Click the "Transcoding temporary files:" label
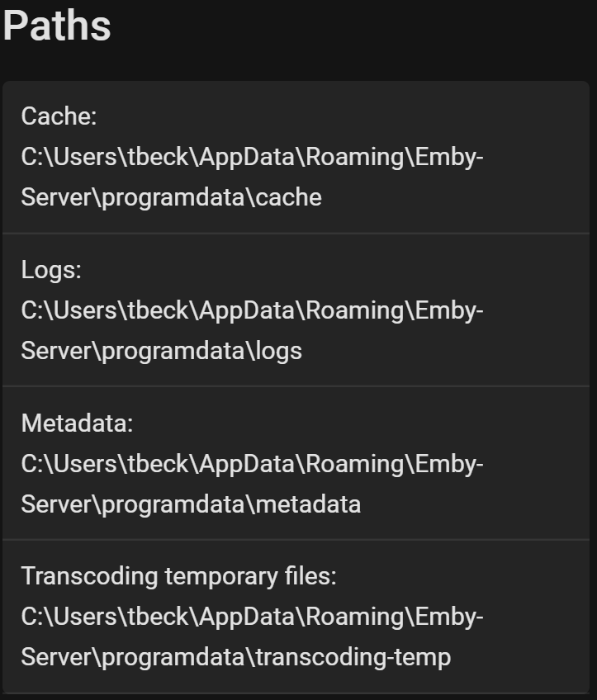The width and height of the screenshot is (597, 700). point(178,576)
